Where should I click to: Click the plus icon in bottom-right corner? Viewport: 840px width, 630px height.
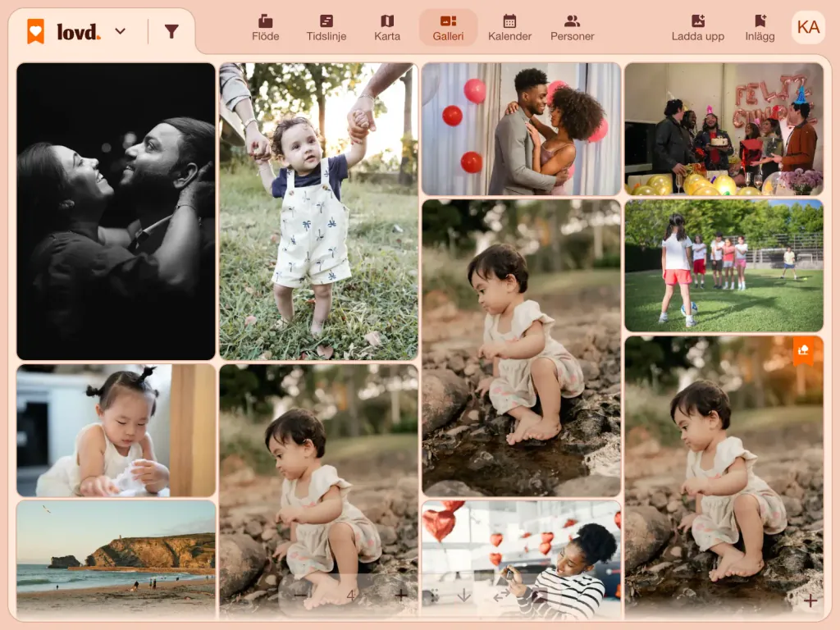810,601
